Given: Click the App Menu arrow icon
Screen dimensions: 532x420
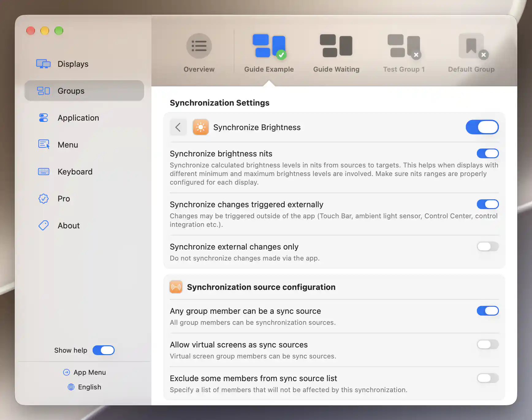Looking at the screenshot, I should [66, 372].
